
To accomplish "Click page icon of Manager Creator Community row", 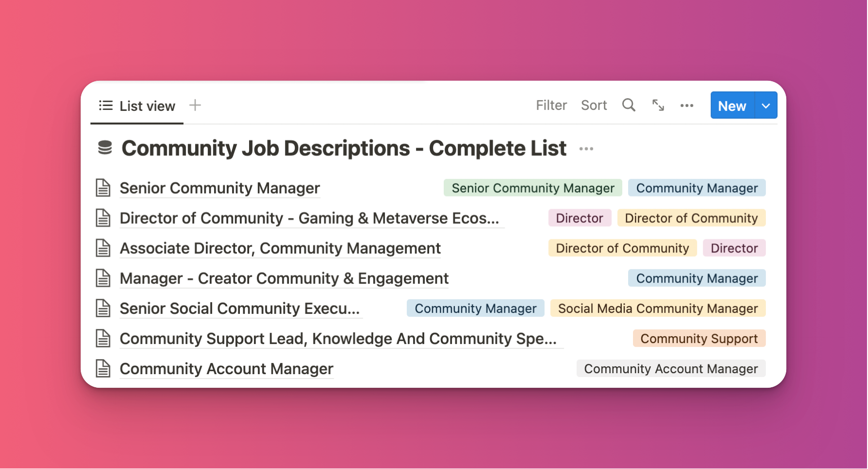I will tap(103, 278).
